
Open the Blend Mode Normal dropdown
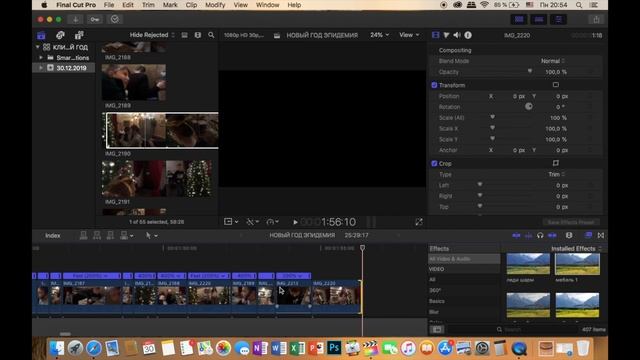coord(553,61)
